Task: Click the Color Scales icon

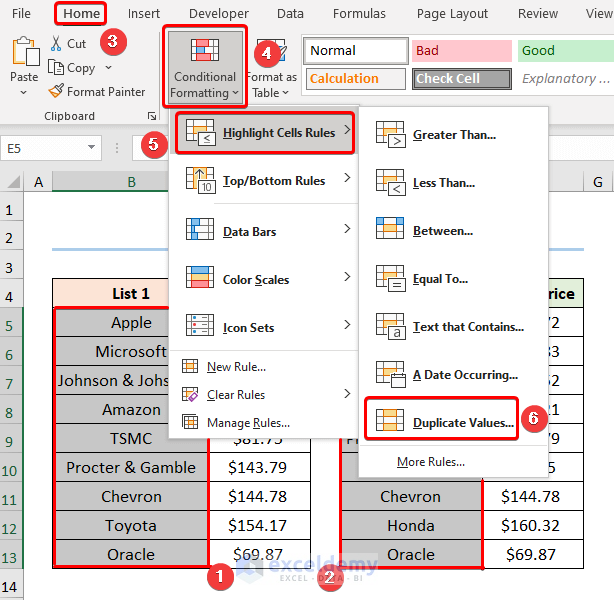Action: (200, 277)
